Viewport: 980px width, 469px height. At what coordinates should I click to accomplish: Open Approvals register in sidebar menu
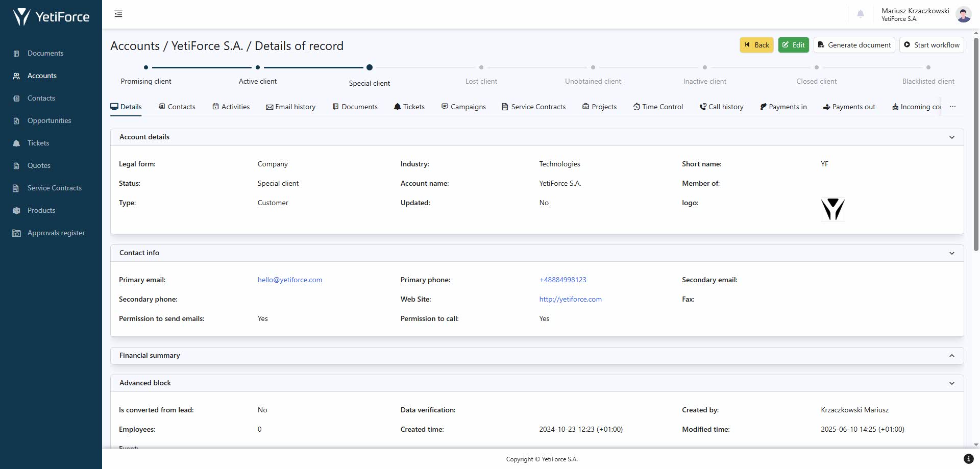pyautogui.click(x=56, y=233)
